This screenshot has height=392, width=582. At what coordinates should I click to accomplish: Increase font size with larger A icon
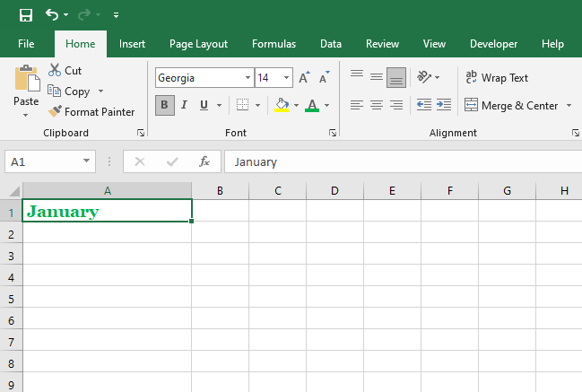pyautogui.click(x=304, y=78)
